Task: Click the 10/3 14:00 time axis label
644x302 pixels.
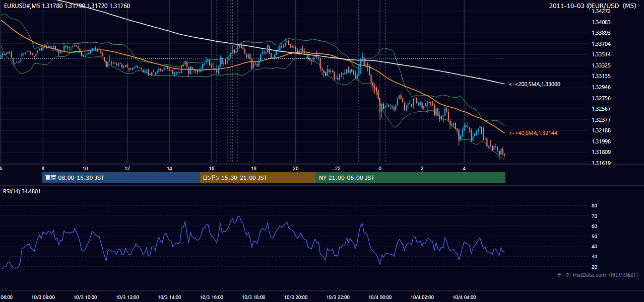Action: 169,297
